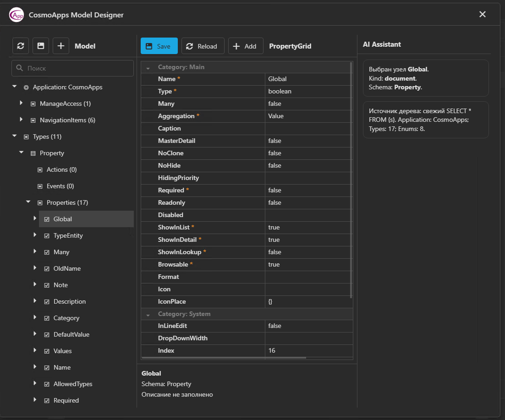Screen dimensions: 505x420
Task: Click the property grid horizontal scrollbar
Action: click(224, 358)
